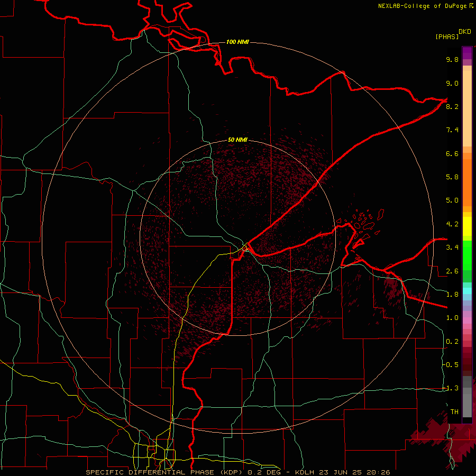Click the 6.6 value on color scale
This screenshot has height=476, width=476.
(x=452, y=153)
